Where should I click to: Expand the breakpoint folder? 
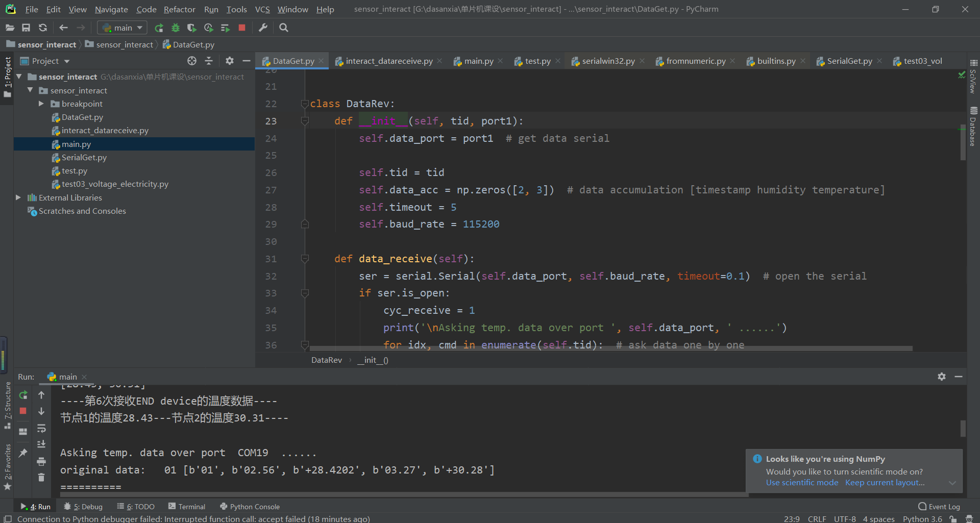pyautogui.click(x=41, y=104)
